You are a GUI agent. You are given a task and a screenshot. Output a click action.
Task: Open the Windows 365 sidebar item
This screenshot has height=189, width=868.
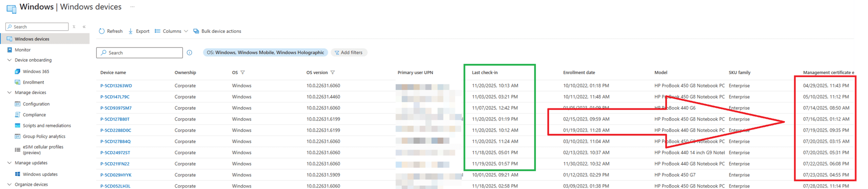tap(36, 71)
